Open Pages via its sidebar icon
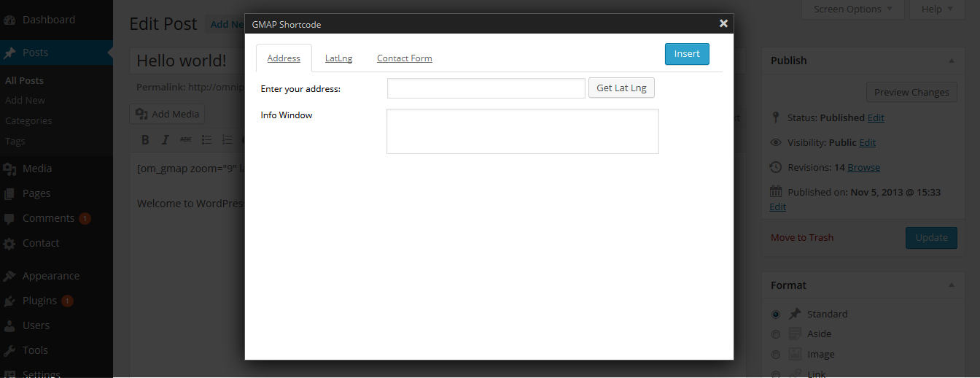 pyautogui.click(x=10, y=194)
